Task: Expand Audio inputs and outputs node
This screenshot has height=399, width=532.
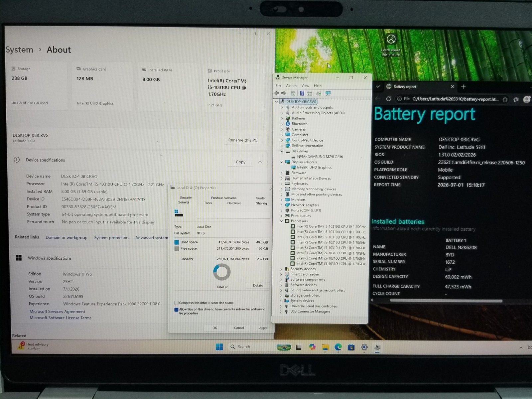Action: coord(282,107)
